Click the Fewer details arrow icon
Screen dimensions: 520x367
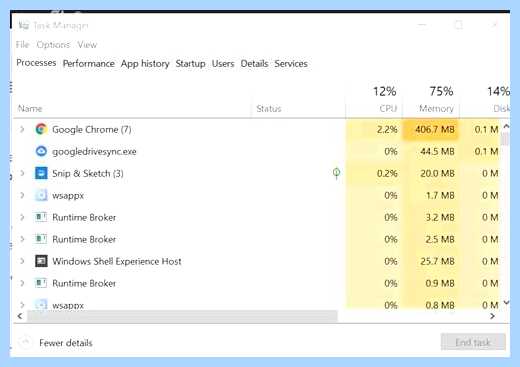25,342
